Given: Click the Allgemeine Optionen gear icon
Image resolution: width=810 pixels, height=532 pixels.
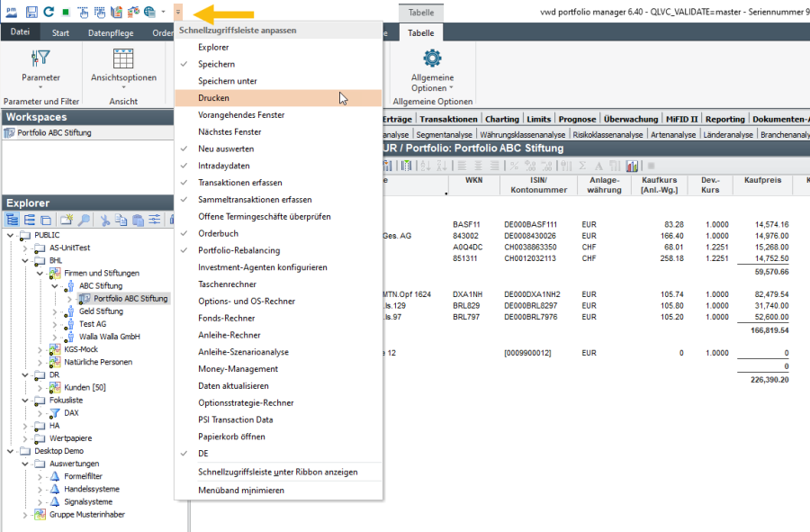Looking at the screenshot, I should pos(432,59).
